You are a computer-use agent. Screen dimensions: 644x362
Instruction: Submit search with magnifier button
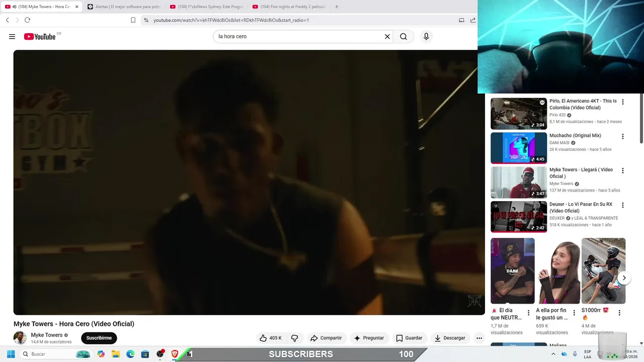404,37
